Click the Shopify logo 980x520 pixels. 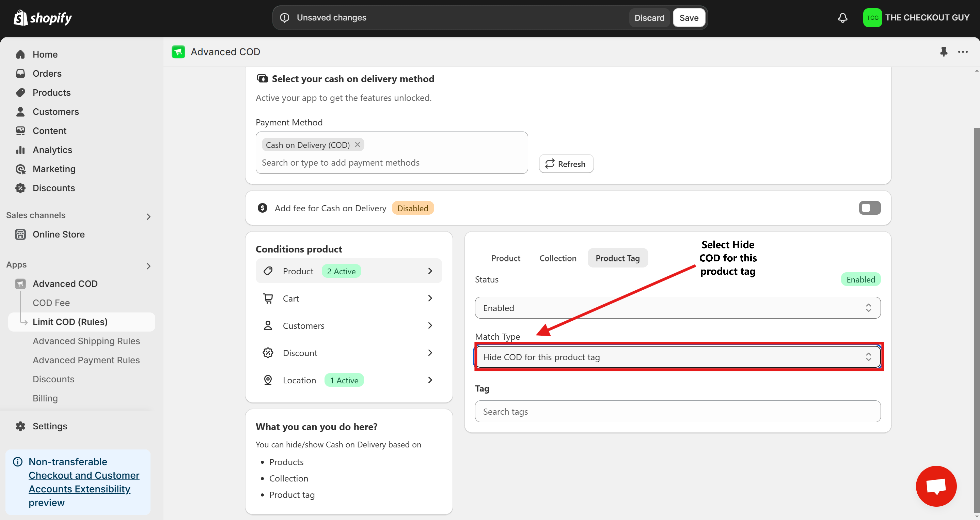(x=43, y=17)
